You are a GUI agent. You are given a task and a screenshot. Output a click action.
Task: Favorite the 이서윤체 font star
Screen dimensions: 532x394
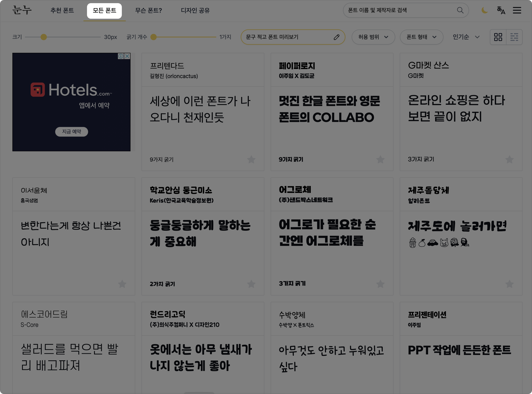point(122,284)
